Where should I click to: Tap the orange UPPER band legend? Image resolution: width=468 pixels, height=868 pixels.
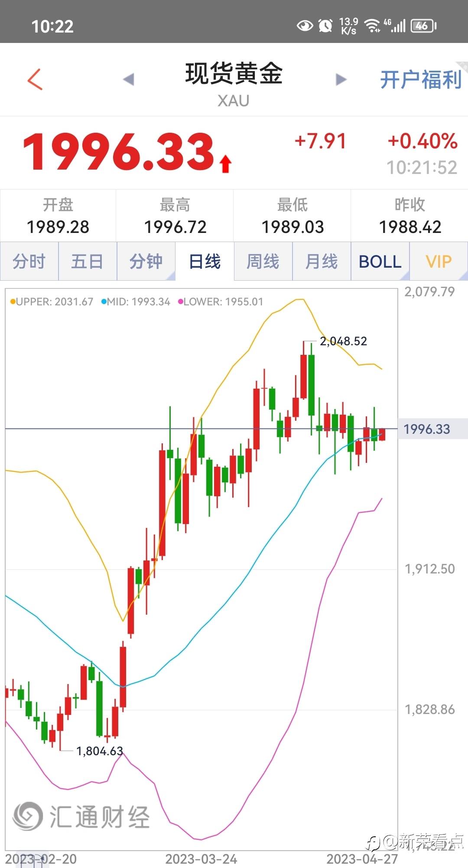pyautogui.click(x=52, y=302)
